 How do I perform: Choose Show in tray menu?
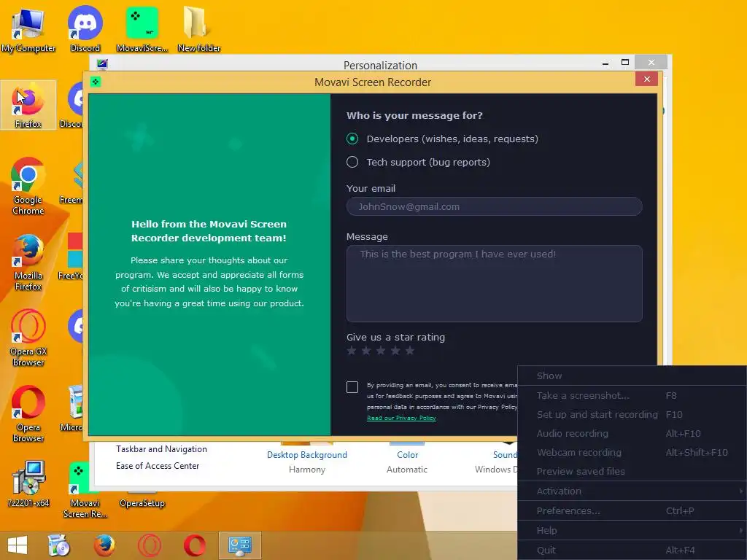coord(632,376)
